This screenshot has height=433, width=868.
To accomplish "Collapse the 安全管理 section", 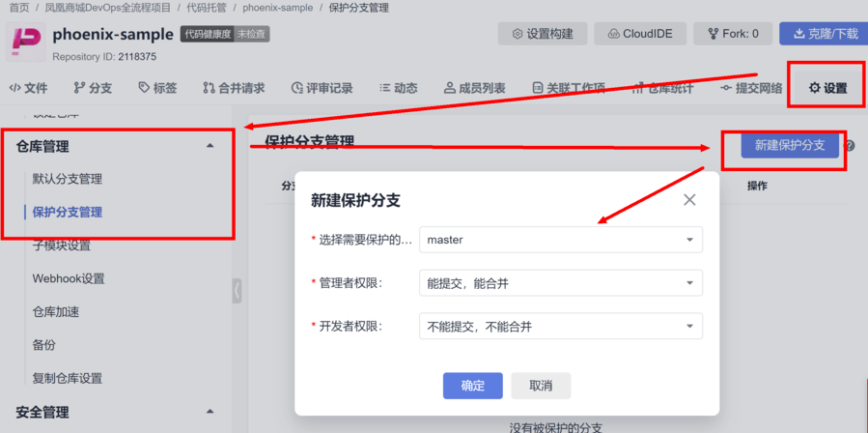I will point(210,412).
